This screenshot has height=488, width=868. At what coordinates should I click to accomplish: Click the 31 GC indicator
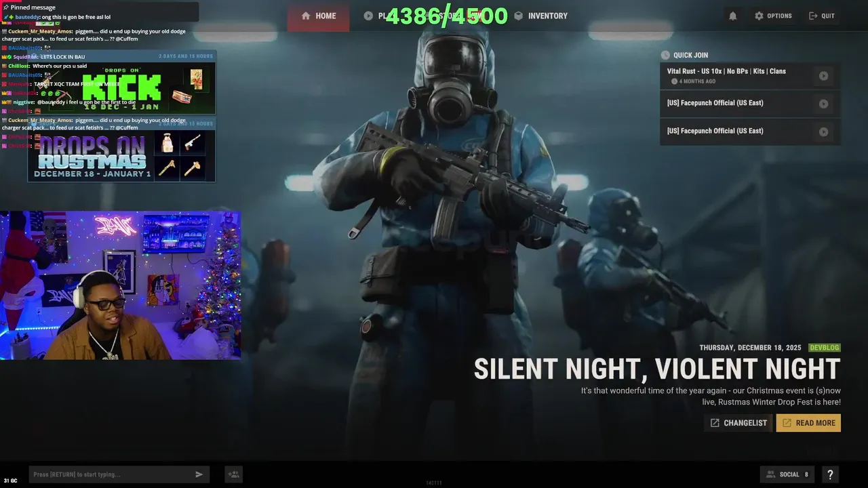tap(10, 481)
